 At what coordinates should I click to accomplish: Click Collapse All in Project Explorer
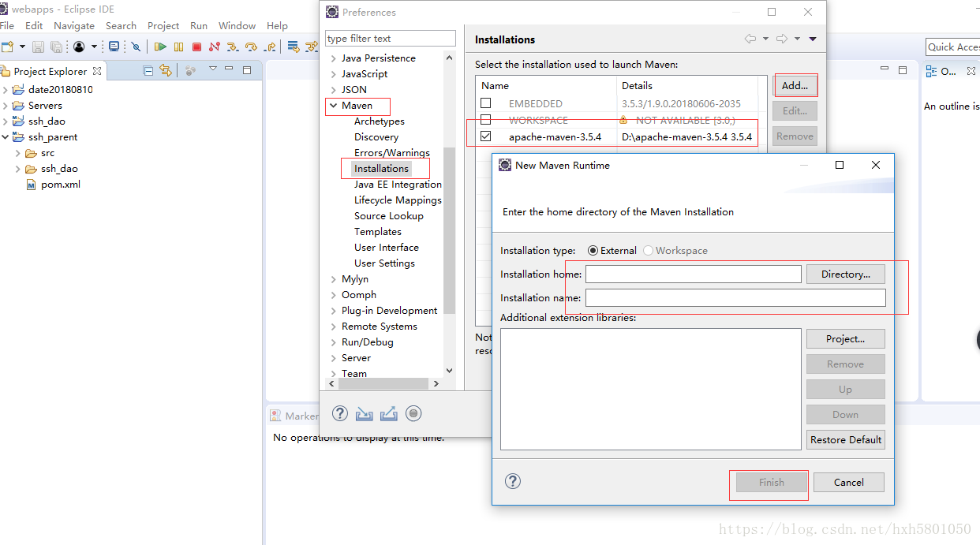148,70
